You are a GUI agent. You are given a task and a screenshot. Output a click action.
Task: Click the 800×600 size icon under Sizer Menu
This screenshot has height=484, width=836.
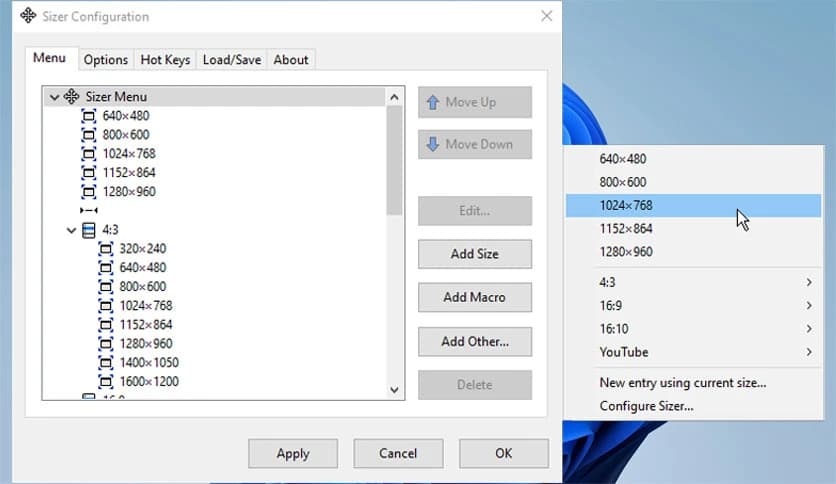point(89,135)
